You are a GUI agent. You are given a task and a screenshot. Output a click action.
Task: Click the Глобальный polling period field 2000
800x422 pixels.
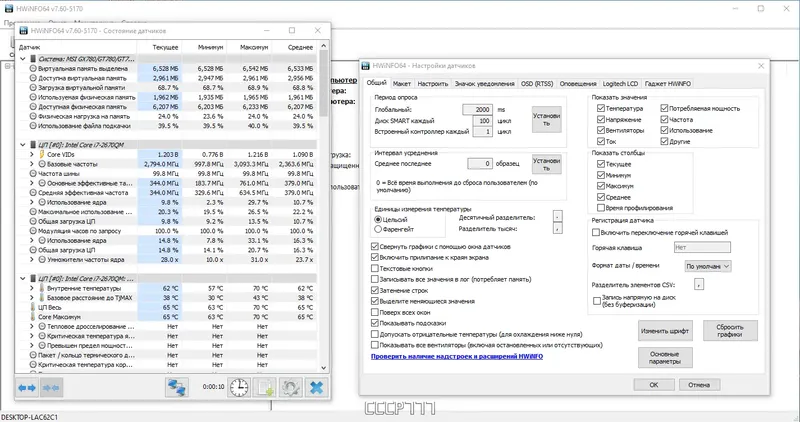point(478,109)
